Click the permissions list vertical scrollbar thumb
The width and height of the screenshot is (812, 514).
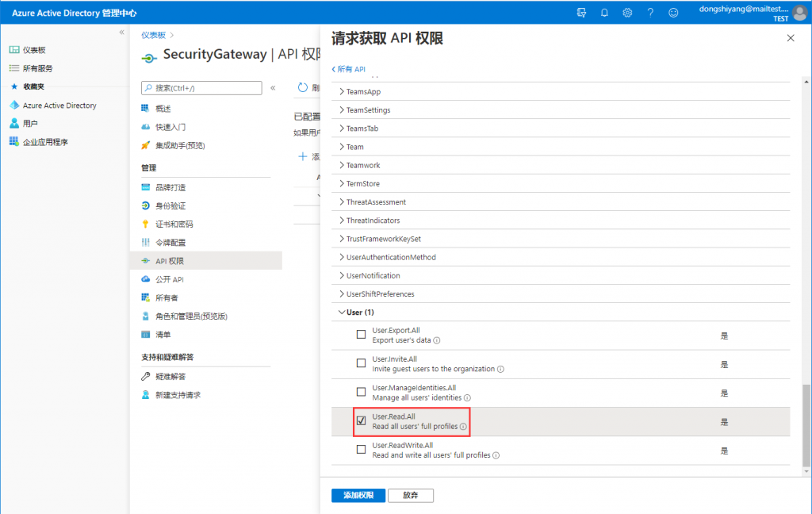click(x=806, y=425)
